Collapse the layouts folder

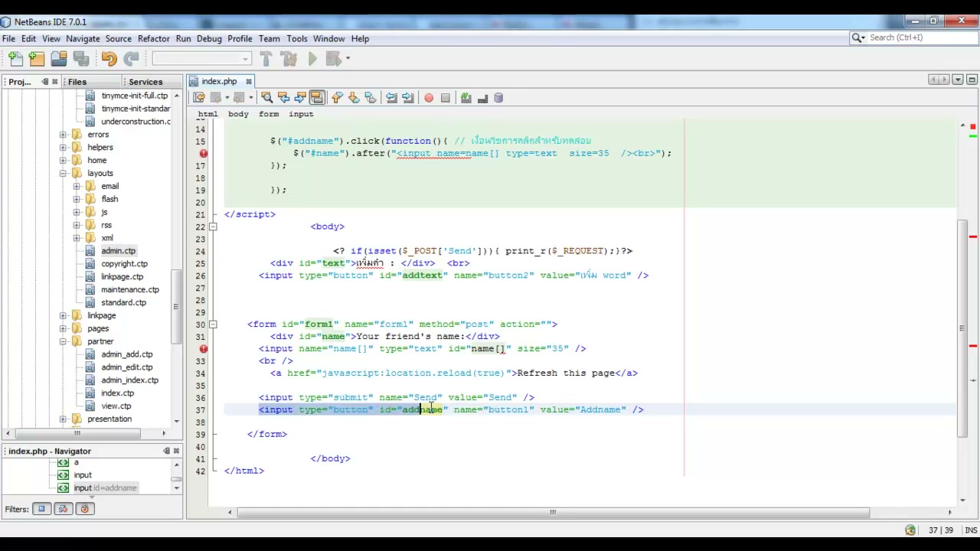63,174
